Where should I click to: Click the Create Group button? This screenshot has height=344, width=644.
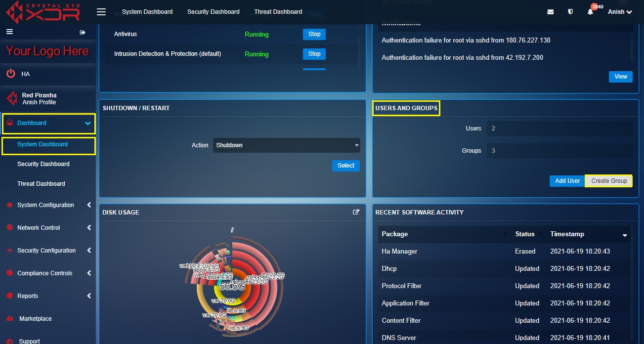[x=609, y=181]
